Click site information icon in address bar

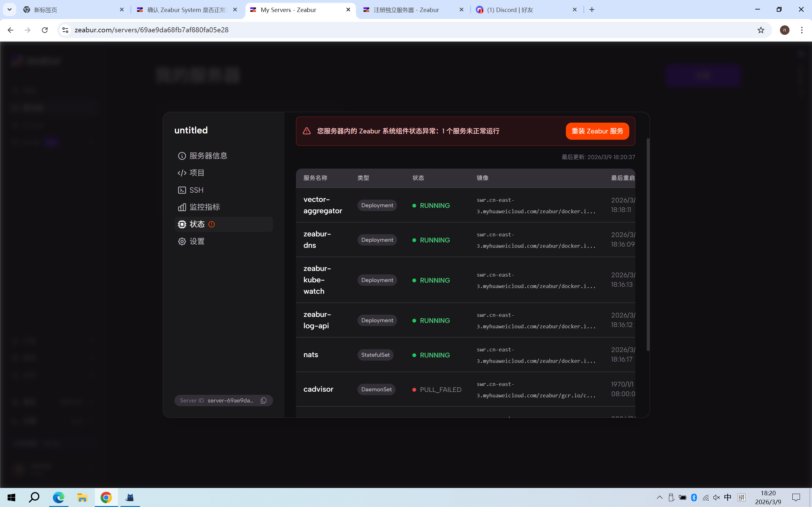point(65,30)
